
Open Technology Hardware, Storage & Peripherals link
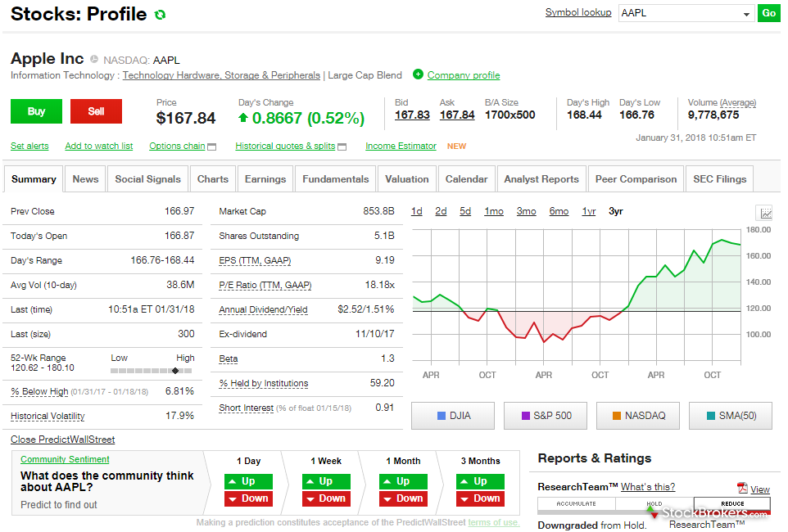221,74
